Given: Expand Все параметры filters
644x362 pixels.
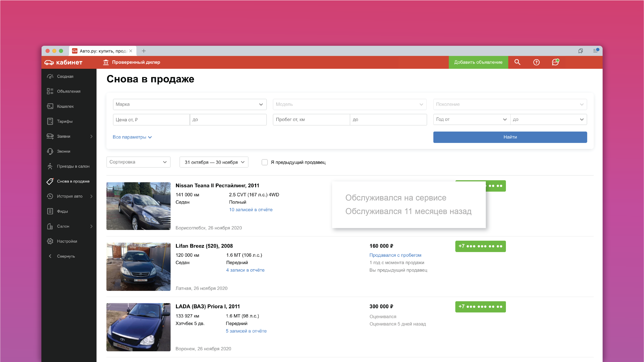Looking at the screenshot, I should tap(132, 137).
